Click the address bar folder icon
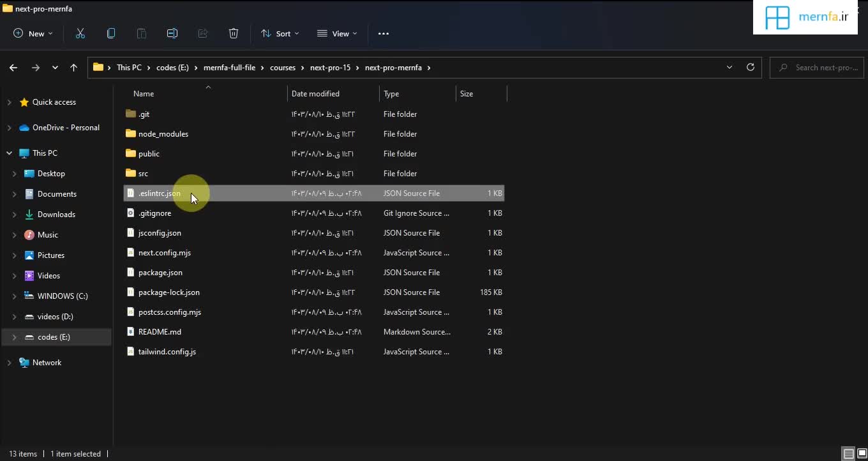This screenshot has height=461, width=868. (98, 67)
